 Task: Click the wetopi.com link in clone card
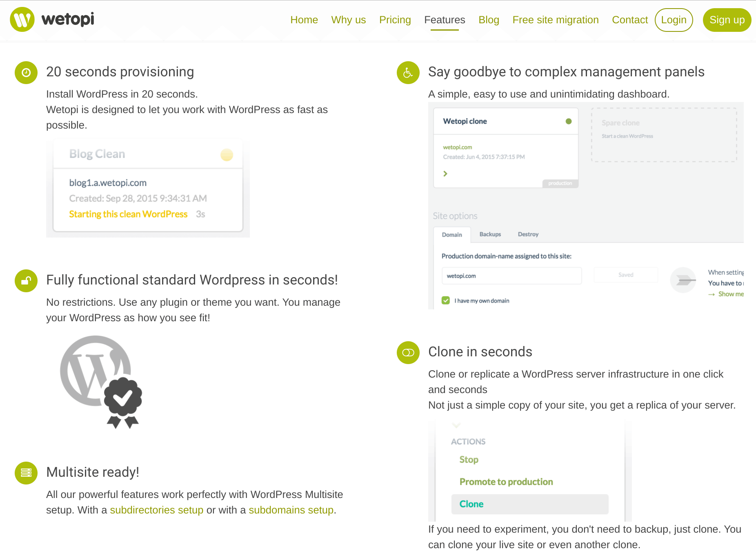tap(458, 147)
